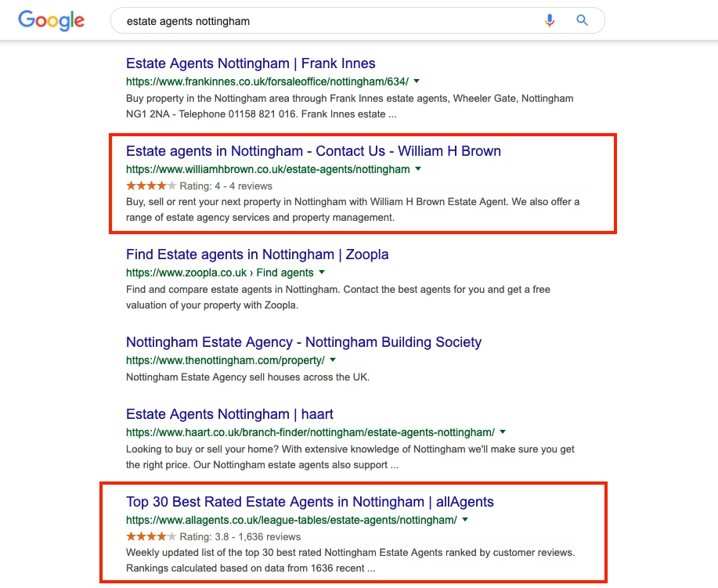Expand dropdown arrow beside thenottingham.com URL

pyautogui.click(x=333, y=360)
